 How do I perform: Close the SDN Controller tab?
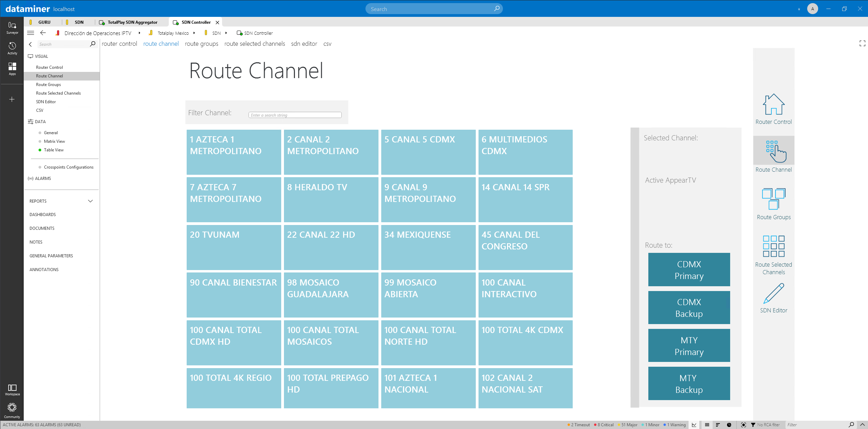[217, 22]
